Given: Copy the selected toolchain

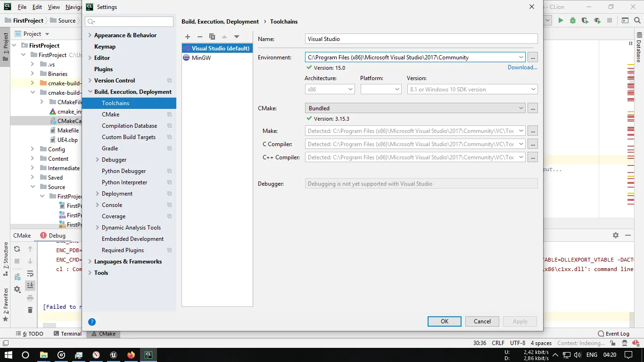Looking at the screenshot, I should tap(212, 37).
